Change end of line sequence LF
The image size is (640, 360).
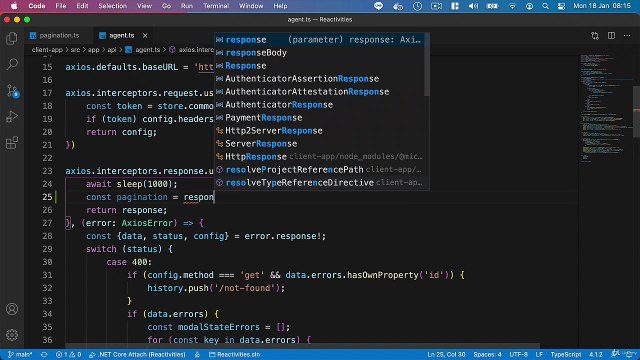tap(539, 355)
